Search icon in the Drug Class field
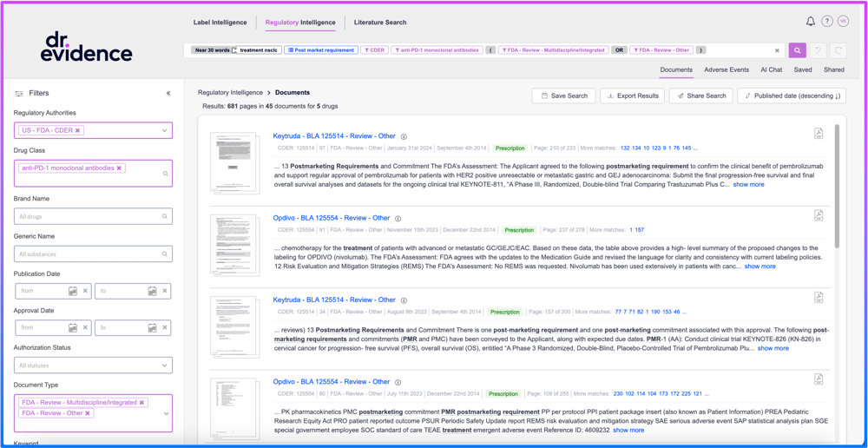This screenshot has width=868, height=448. (165, 174)
